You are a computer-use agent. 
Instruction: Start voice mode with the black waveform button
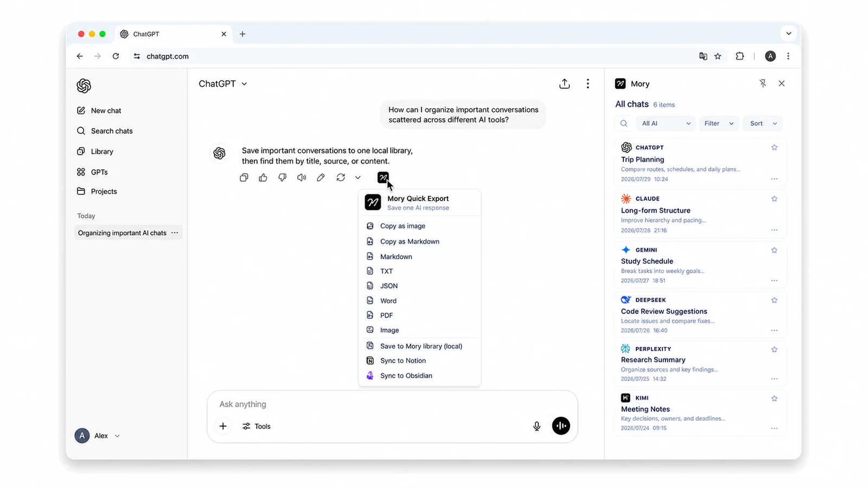coord(561,426)
